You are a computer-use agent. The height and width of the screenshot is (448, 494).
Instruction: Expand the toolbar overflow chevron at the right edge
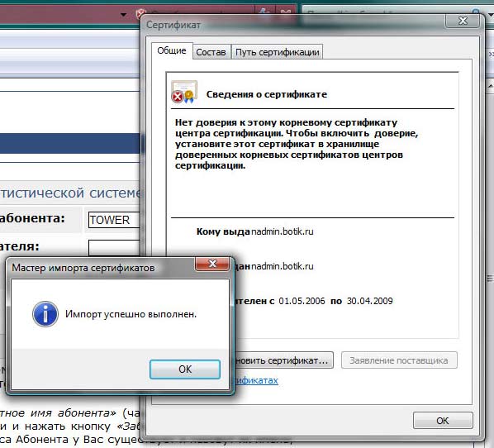tap(491, 55)
